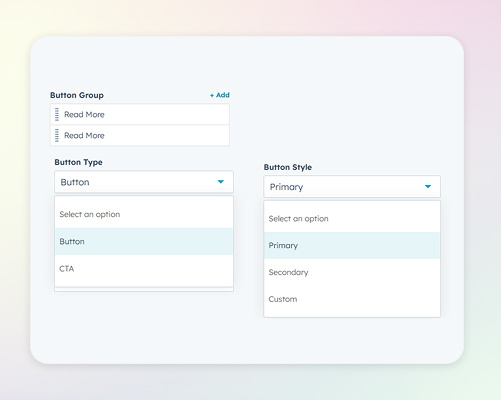This screenshot has height=400, width=501.
Task: Open the Button Style dropdown
Action: pos(352,187)
